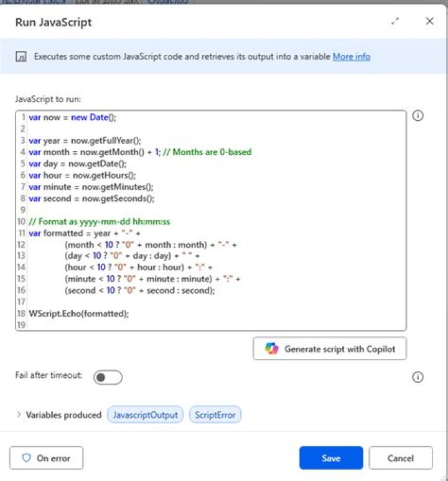Click empty line 19 in the code editor
The width and height of the screenshot is (448, 481).
click(124, 325)
